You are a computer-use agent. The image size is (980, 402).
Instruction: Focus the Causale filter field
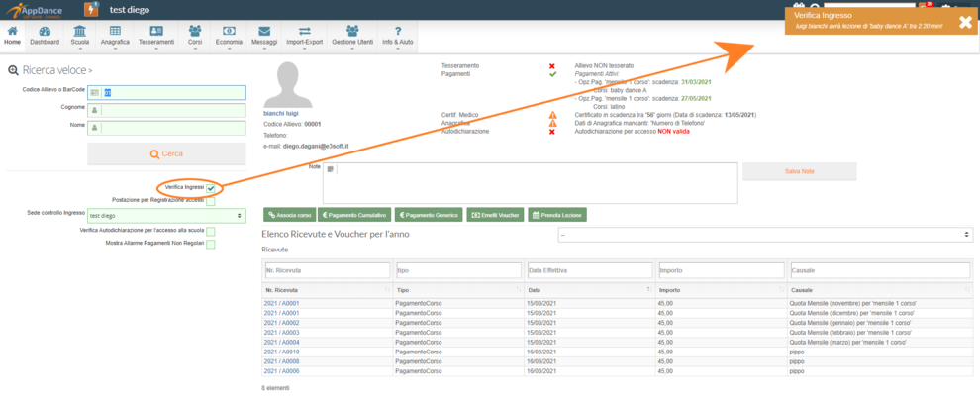coord(881,270)
